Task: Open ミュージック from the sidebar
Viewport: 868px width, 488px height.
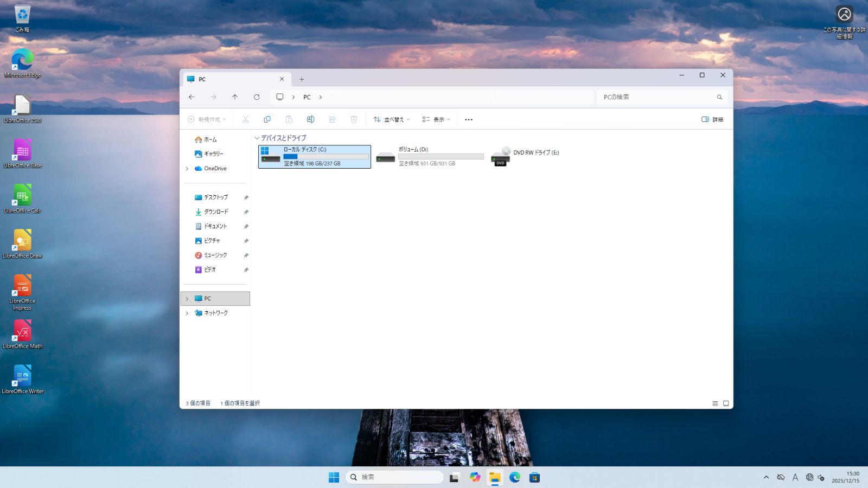Action: (x=215, y=255)
